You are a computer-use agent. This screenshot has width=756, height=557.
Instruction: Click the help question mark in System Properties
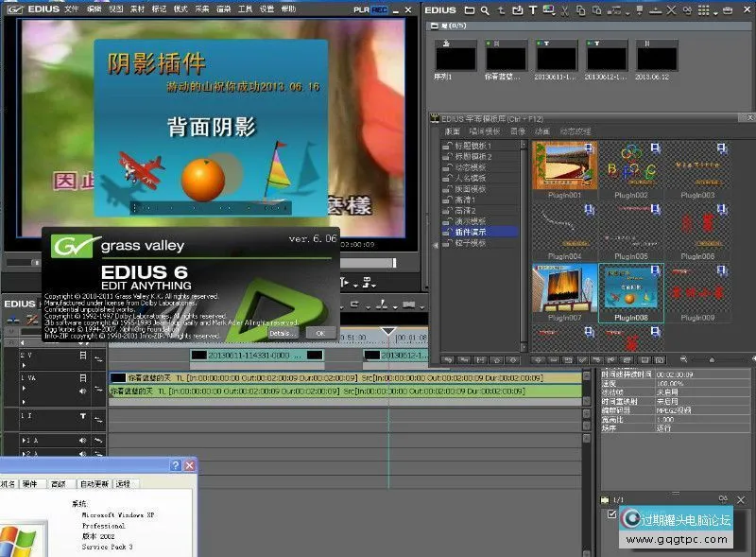[x=175, y=466]
